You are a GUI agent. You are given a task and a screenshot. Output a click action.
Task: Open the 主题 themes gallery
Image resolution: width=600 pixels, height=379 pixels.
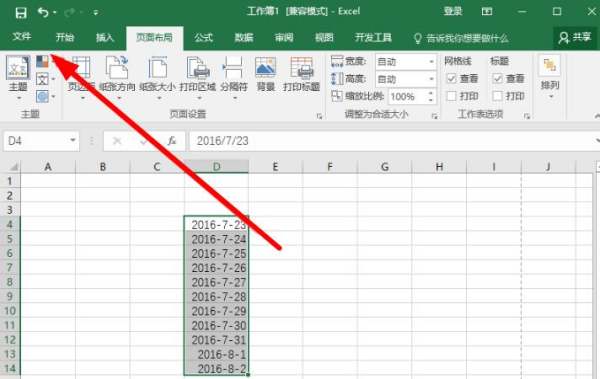click(x=18, y=78)
